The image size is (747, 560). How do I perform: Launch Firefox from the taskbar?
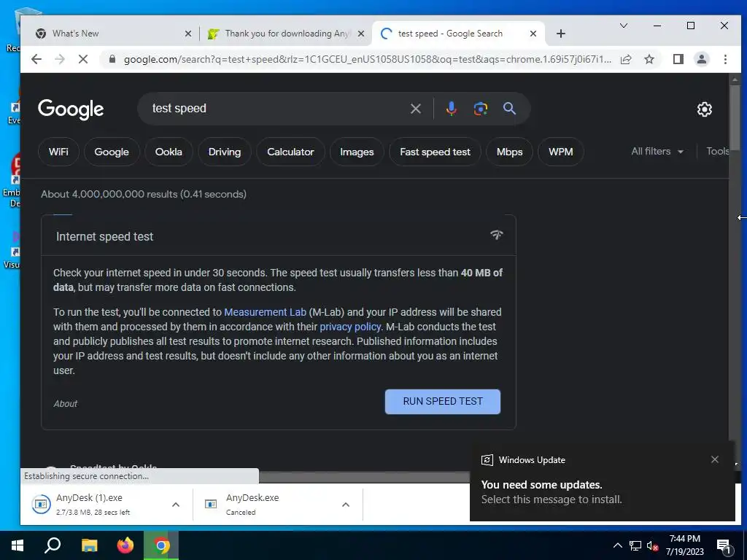click(x=125, y=545)
